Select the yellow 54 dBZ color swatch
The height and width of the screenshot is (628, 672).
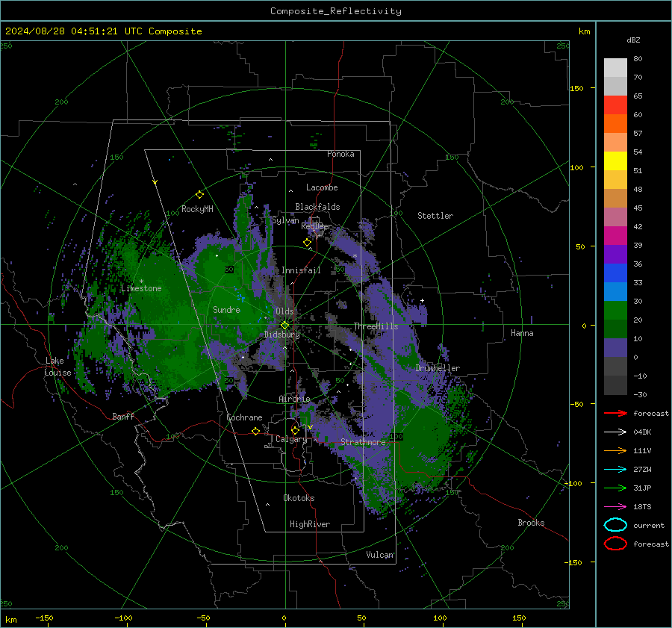[x=615, y=161]
